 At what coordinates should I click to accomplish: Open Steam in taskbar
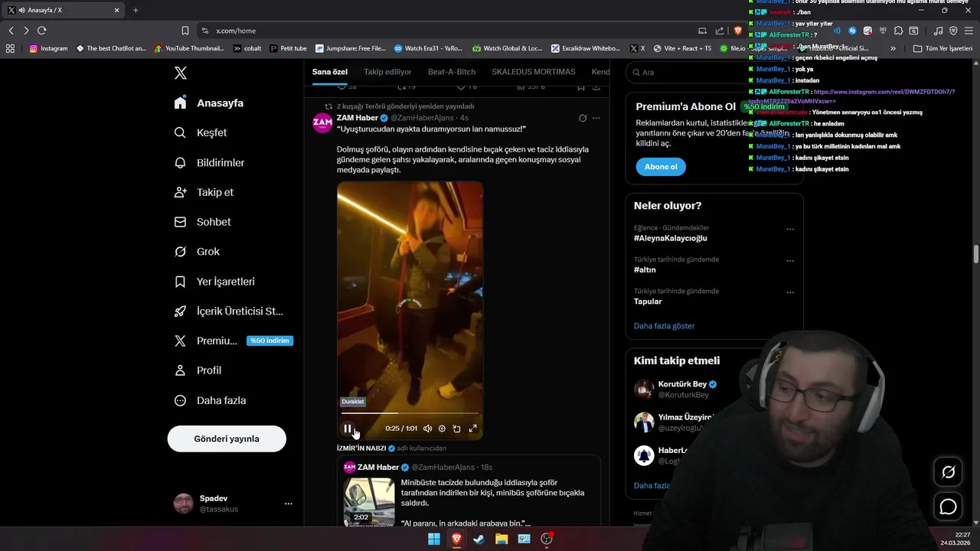pos(479,539)
